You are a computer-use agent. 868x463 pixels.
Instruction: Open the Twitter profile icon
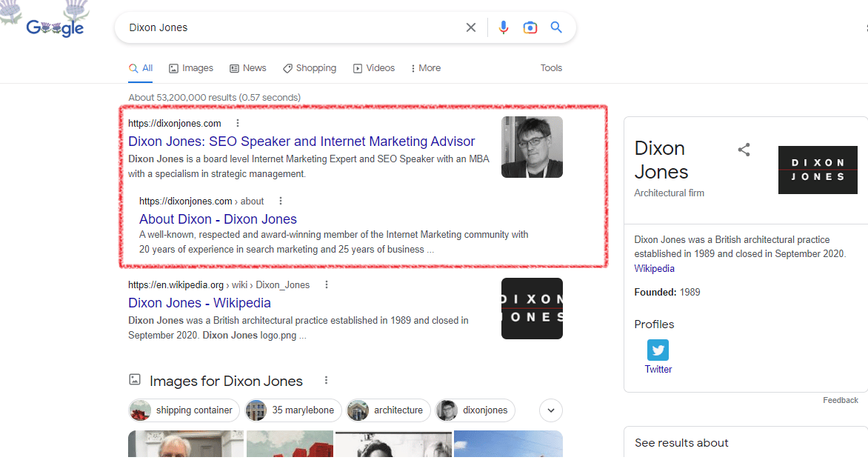(658, 350)
